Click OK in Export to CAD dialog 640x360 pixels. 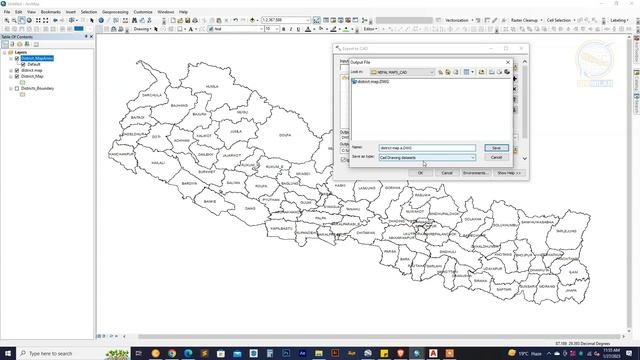click(x=420, y=173)
